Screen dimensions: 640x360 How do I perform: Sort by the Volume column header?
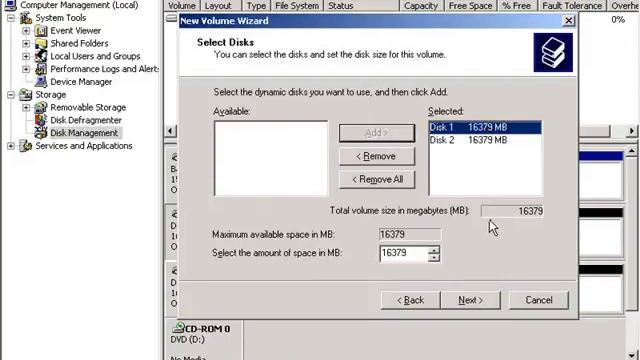(x=182, y=6)
